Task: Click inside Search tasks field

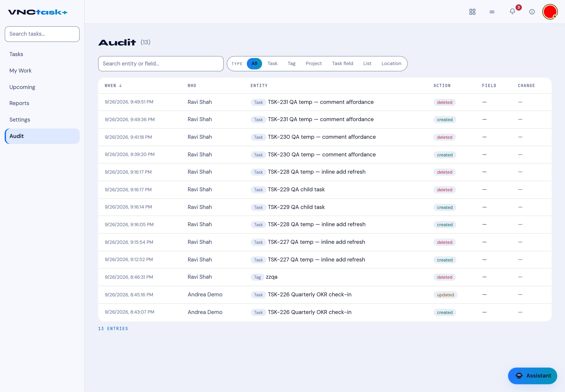Action: (42, 34)
